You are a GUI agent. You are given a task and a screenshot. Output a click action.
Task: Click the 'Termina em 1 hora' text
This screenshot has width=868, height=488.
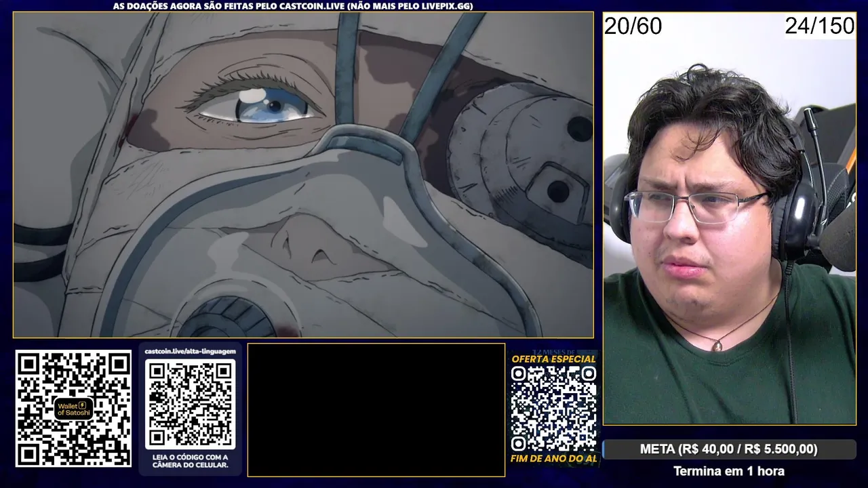pyautogui.click(x=729, y=471)
